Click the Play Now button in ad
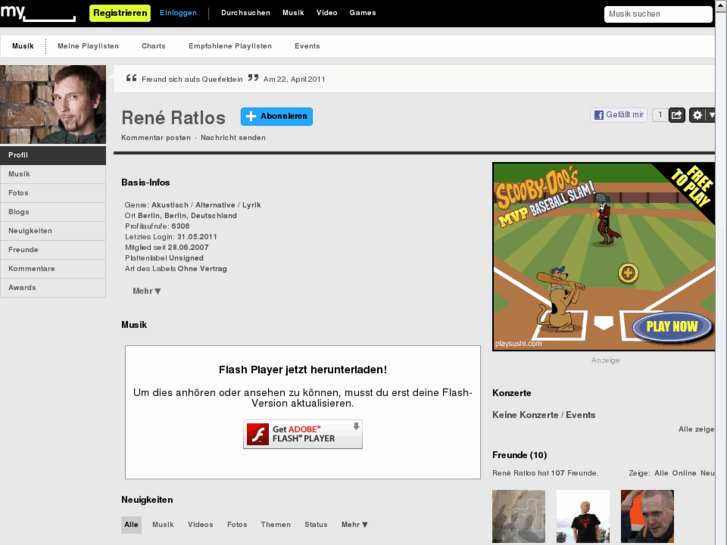The height and width of the screenshot is (545, 727). point(672,327)
